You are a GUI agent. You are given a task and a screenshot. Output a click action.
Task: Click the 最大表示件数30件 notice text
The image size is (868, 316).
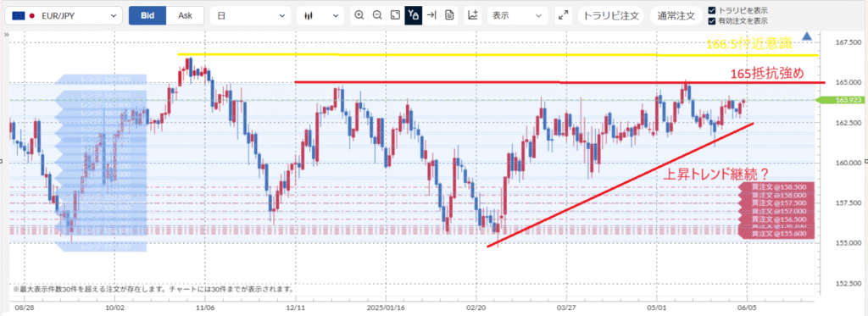[153, 289]
